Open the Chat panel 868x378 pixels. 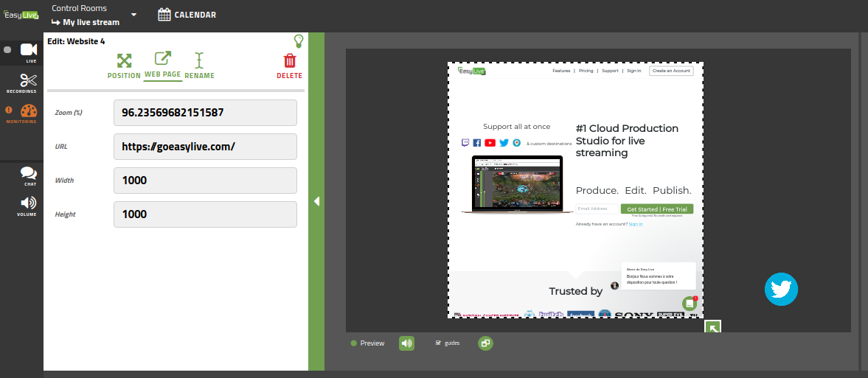[29, 176]
